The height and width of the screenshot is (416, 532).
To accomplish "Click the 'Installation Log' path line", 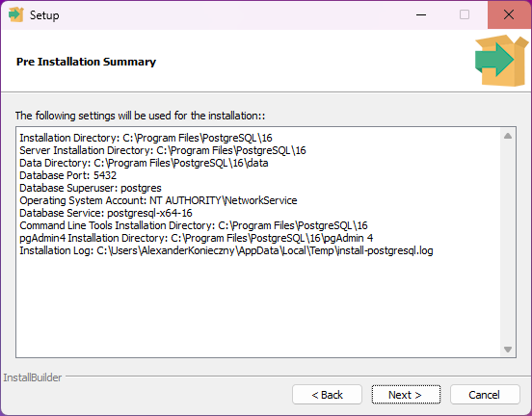I will point(226,250).
